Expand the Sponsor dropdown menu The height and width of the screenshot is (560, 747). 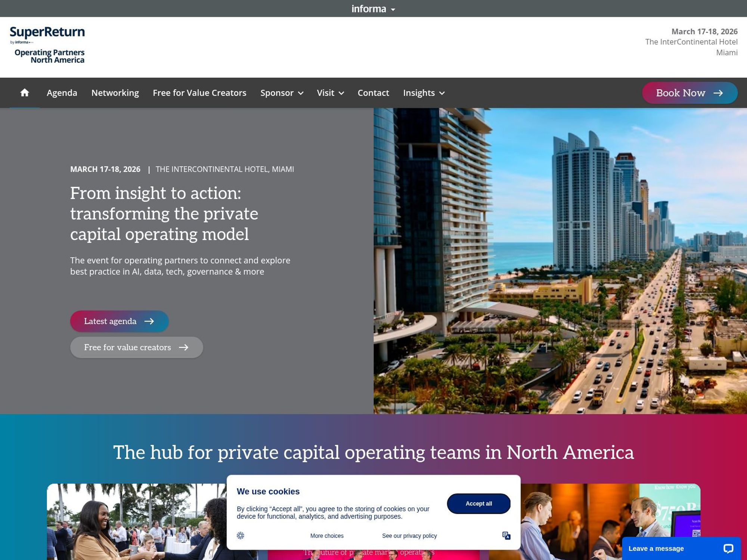coord(282,93)
